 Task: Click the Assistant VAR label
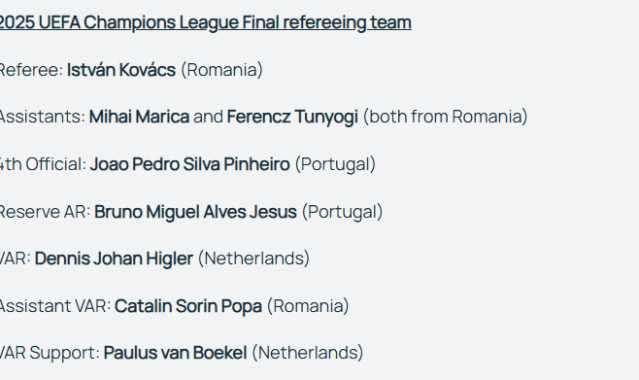pos(55,306)
